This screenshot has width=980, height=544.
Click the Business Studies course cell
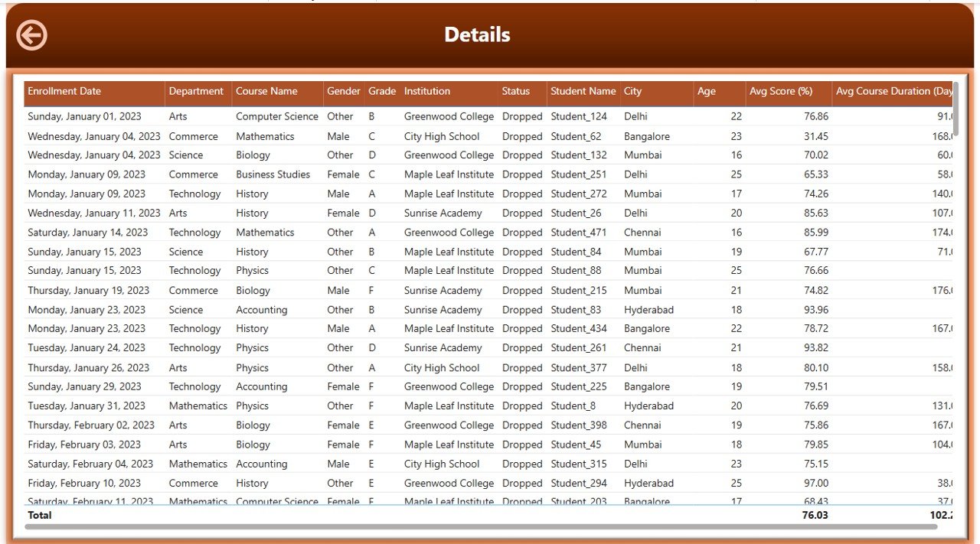click(x=273, y=174)
